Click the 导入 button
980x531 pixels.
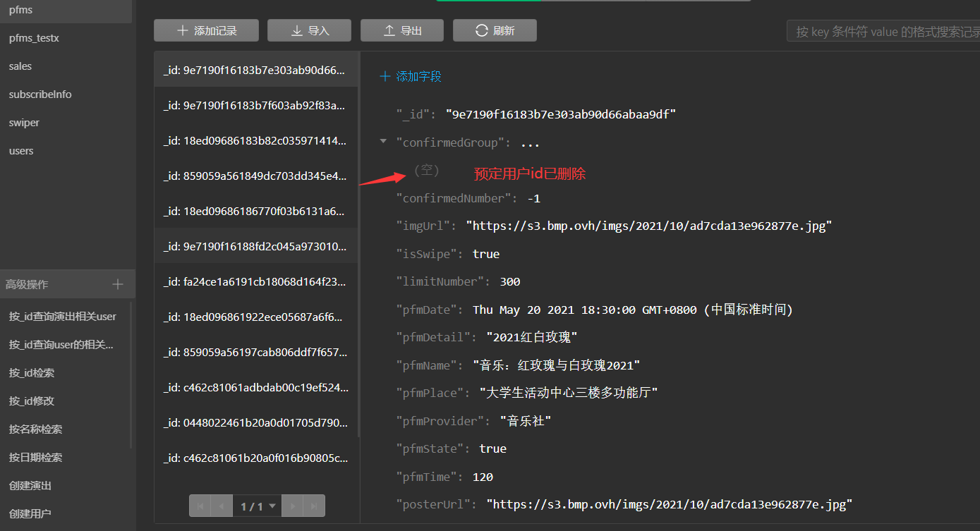pos(310,30)
